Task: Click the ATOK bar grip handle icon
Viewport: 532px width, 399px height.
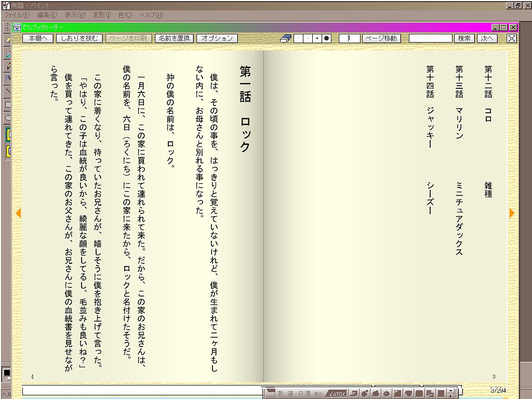Action: click(x=270, y=394)
